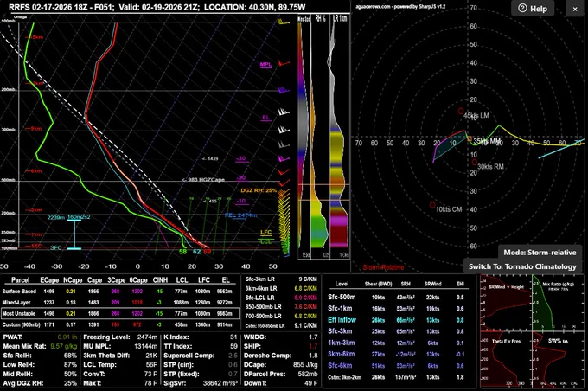Click Switch To: Tornado Climatology

[x=522, y=266]
